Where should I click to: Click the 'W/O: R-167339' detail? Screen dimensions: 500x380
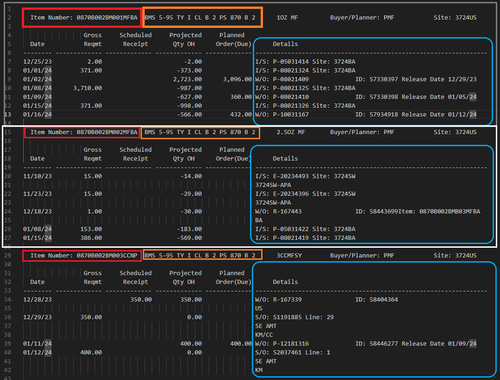coord(278,300)
